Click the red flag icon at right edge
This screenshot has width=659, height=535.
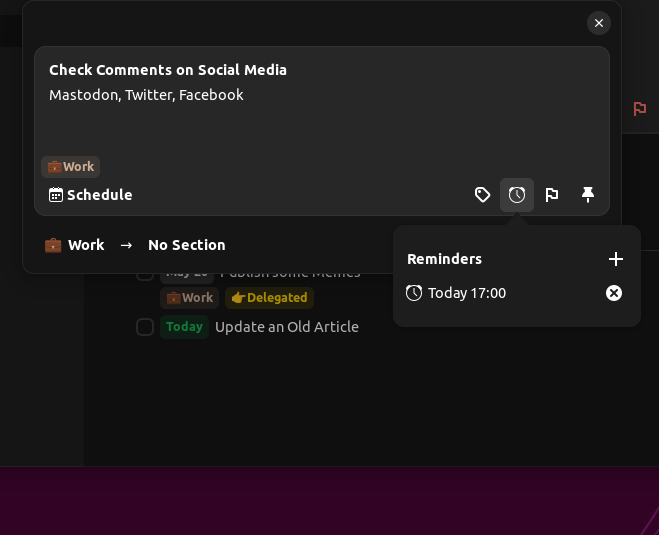coord(640,109)
